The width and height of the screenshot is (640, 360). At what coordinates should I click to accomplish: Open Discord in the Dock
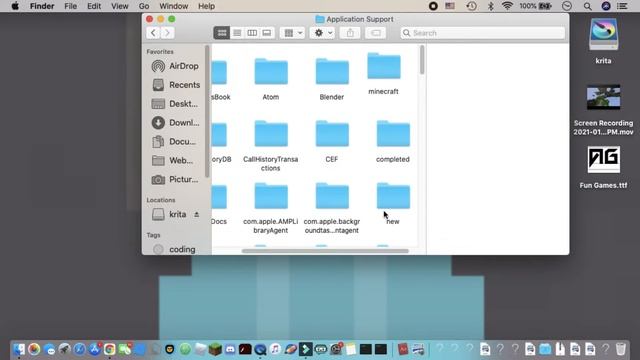[x=230, y=349]
